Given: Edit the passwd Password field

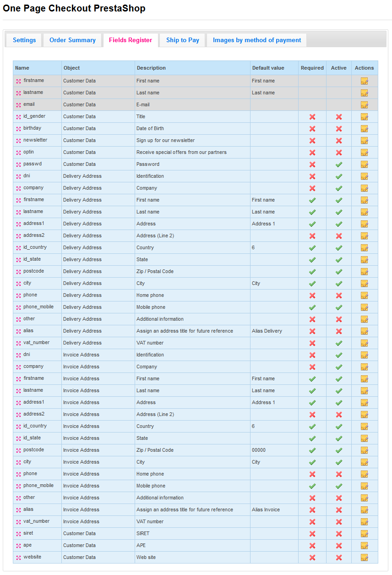Looking at the screenshot, I should (365, 164).
